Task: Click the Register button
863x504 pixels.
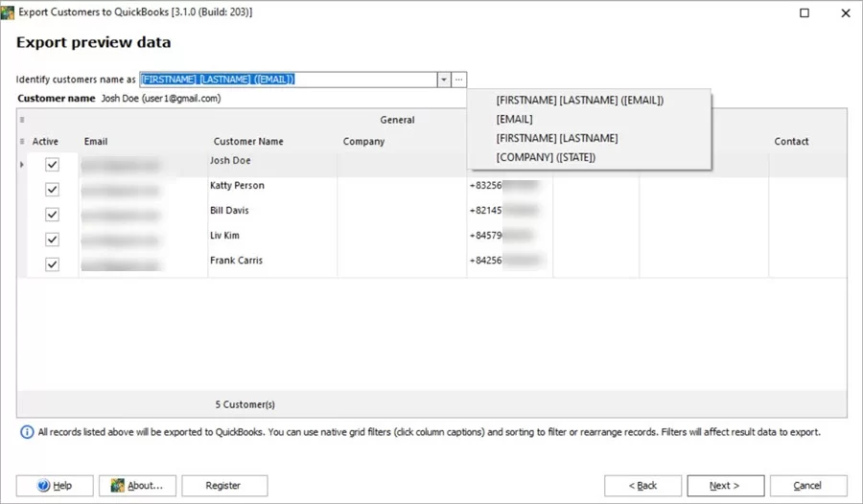Action: [x=223, y=486]
